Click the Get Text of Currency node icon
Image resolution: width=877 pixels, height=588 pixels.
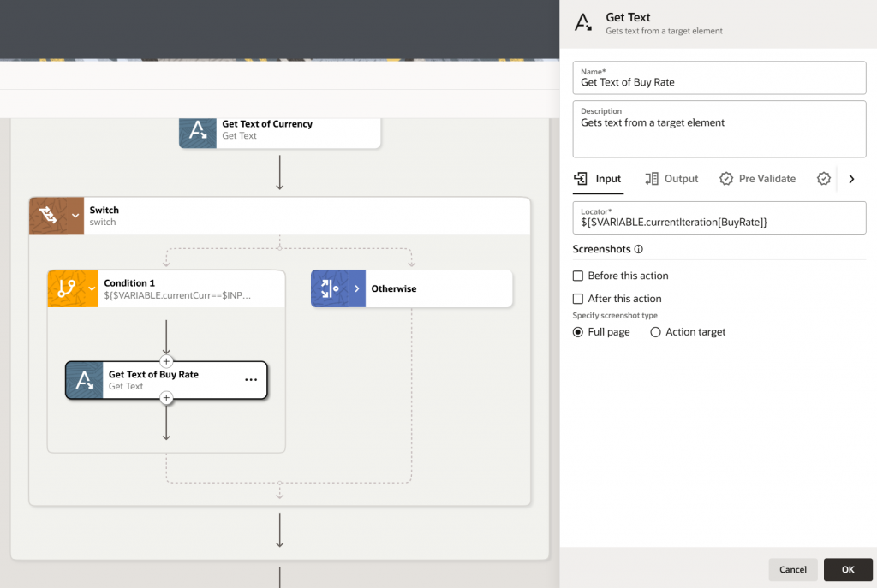coord(198,130)
